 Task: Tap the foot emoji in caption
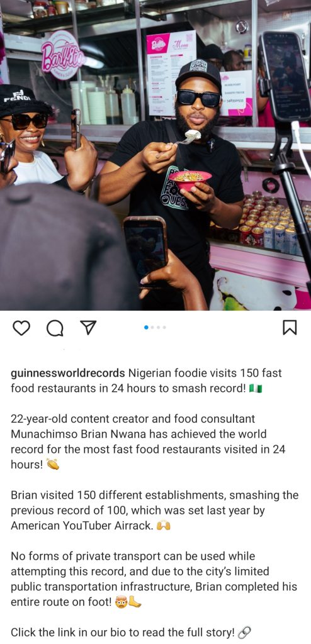(x=135, y=602)
